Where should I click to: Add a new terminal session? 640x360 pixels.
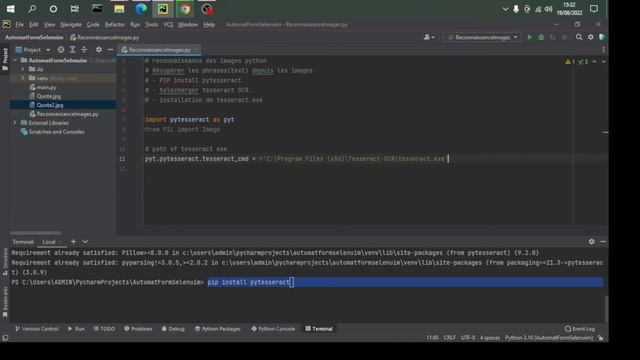pos(73,242)
